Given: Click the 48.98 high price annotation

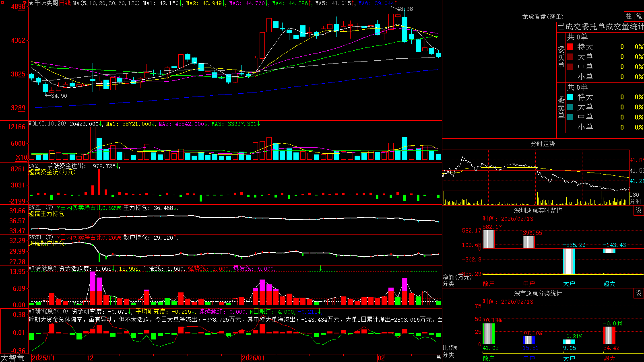Looking at the screenshot, I should [x=405, y=9].
